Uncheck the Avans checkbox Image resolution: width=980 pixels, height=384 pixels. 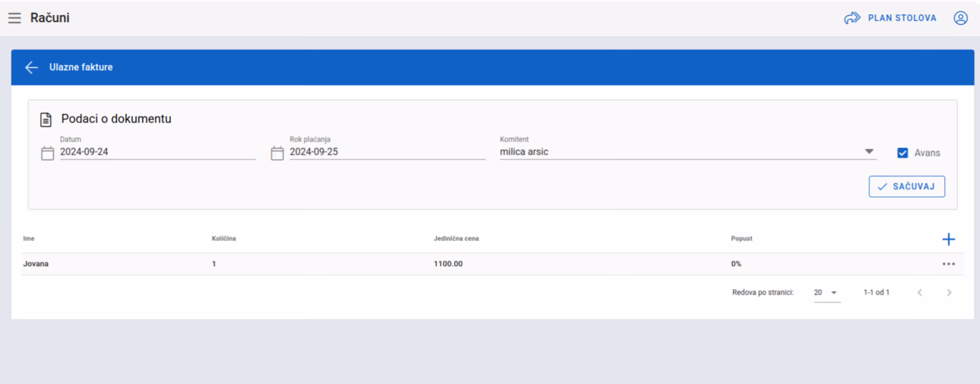point(902,153)
